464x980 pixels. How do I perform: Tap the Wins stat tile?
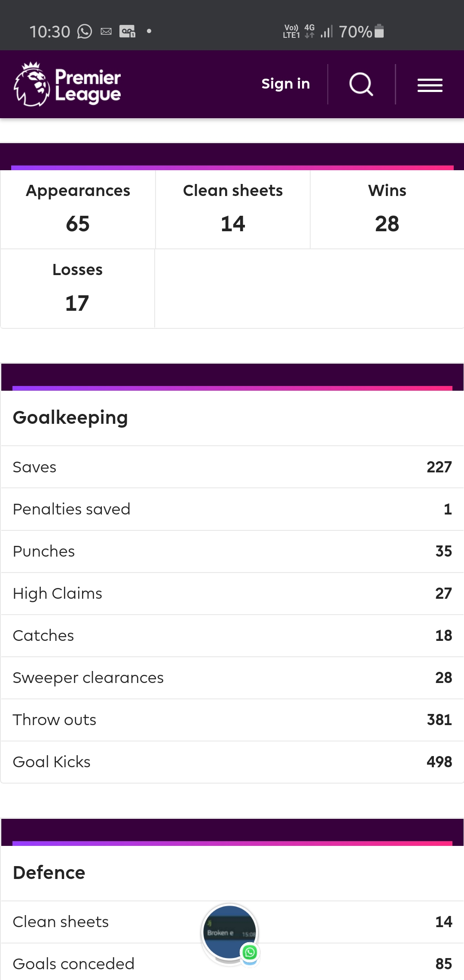[387, 209]
